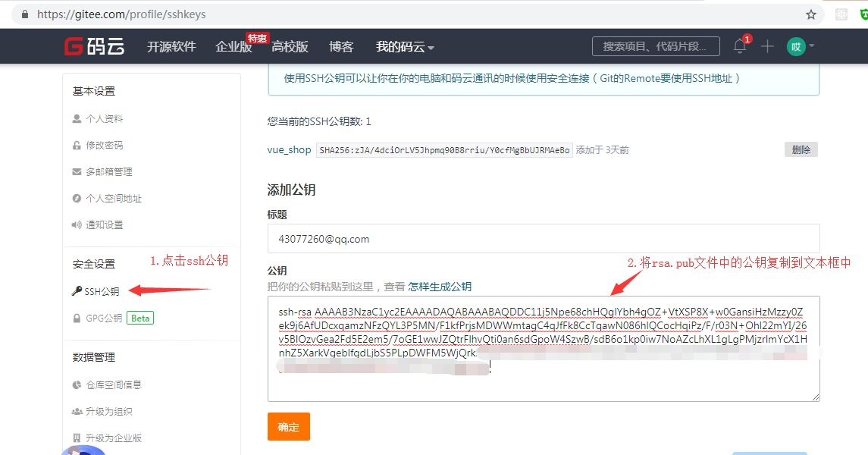Open GPG公钥 Beta settings
This screenshot has height=455, width=868.
click(x=104, y=318)
